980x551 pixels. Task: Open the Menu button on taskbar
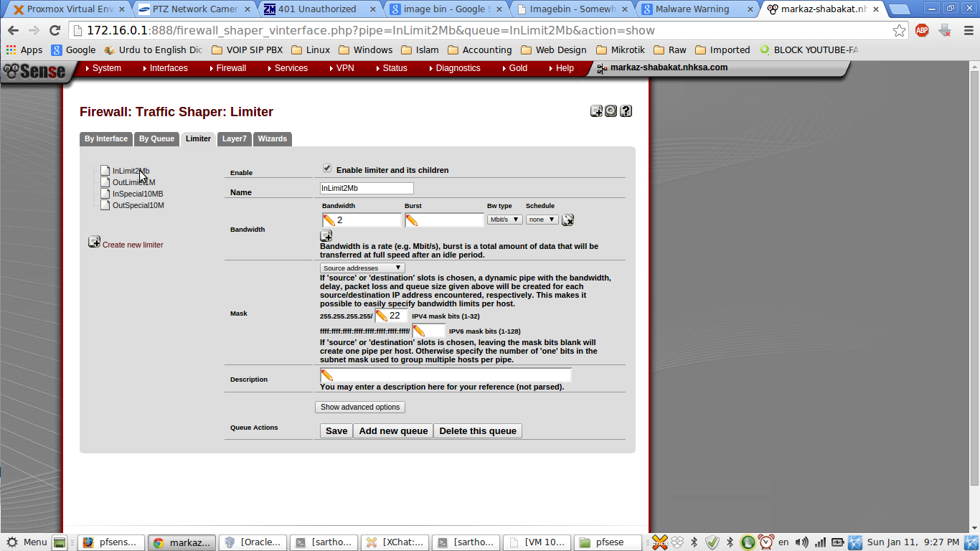(27, 542)
